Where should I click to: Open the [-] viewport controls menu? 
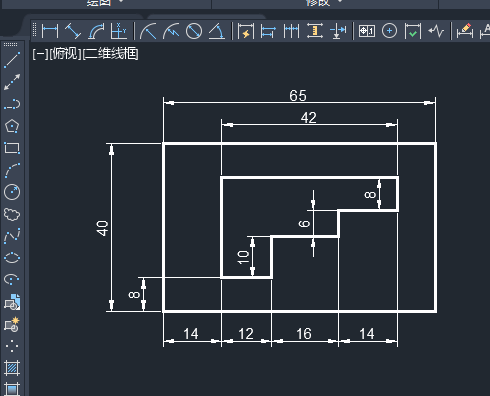click(40, 54)
